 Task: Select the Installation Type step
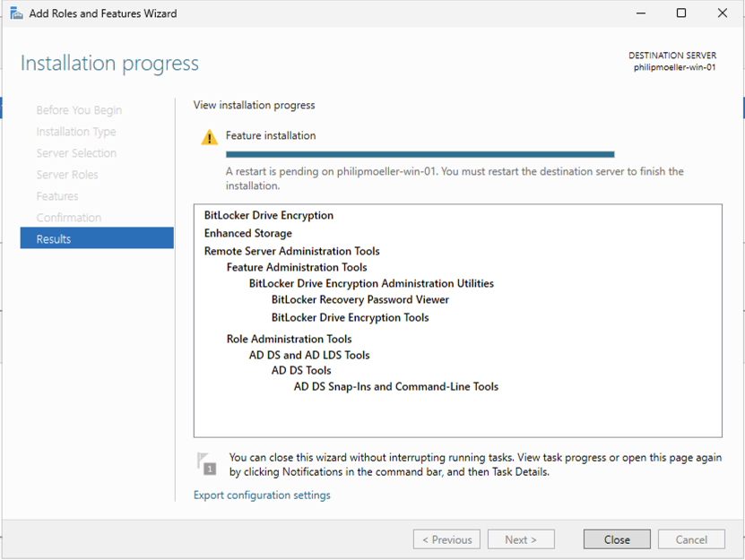(76, 132)
